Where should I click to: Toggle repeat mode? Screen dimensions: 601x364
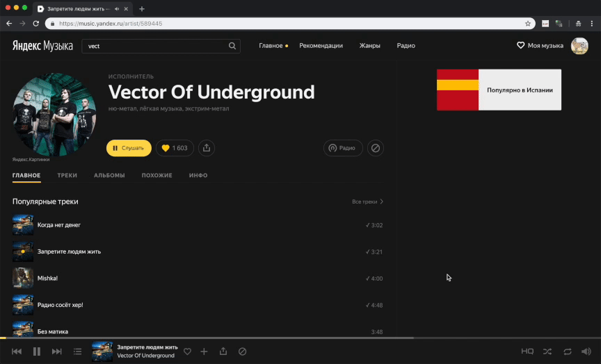pos(568,351)
